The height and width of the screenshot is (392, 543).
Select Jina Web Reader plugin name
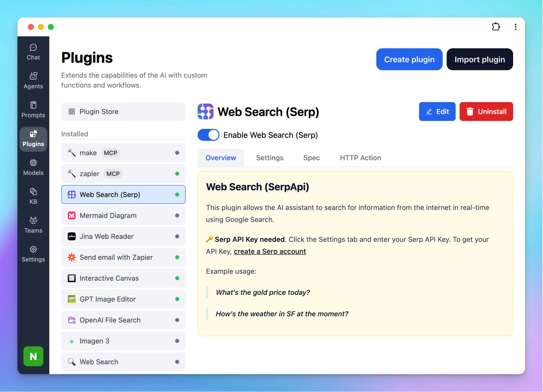tap(107, 236)
